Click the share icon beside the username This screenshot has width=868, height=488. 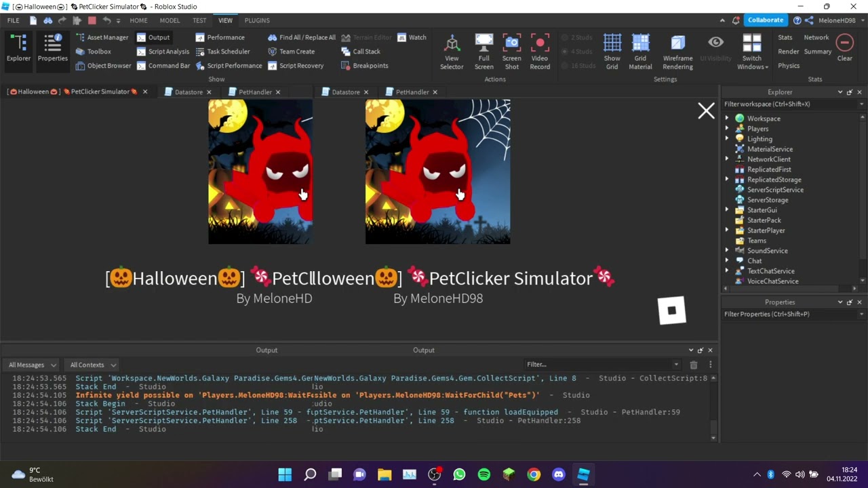point(809,20)
